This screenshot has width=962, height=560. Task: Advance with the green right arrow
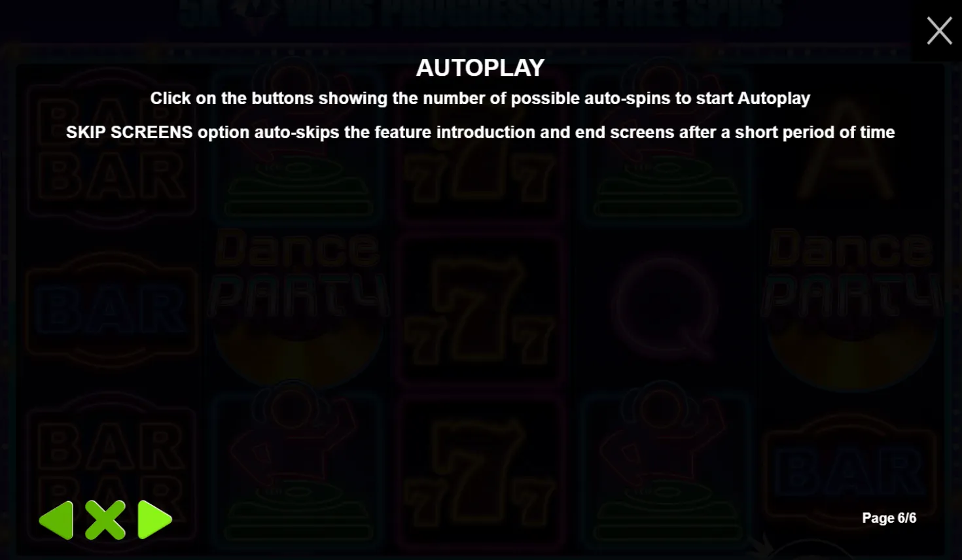tap(155, 521)
